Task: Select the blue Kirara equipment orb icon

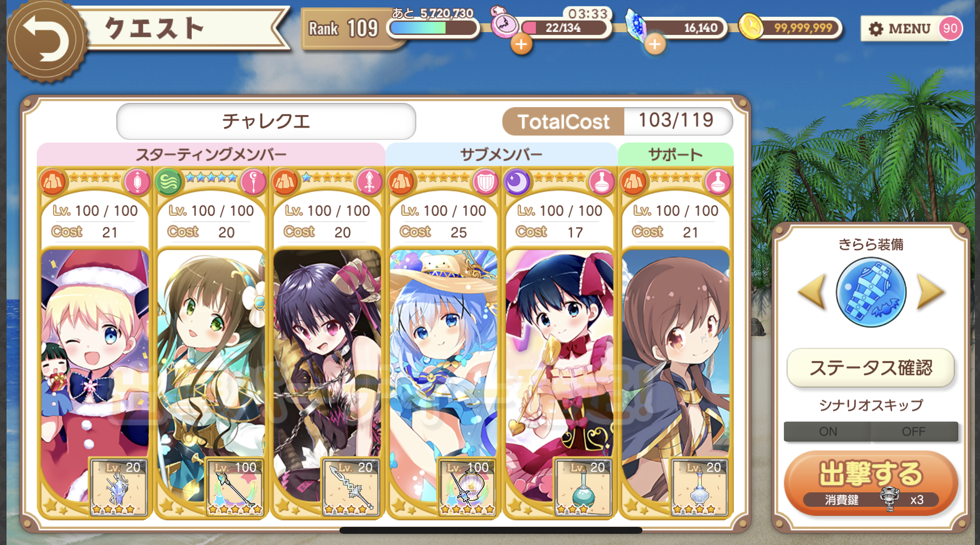Action: [x=871, y=292]
